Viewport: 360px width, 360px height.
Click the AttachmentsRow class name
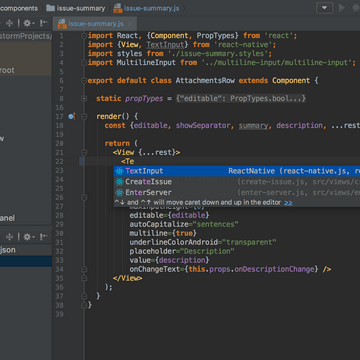click(205, 81)
